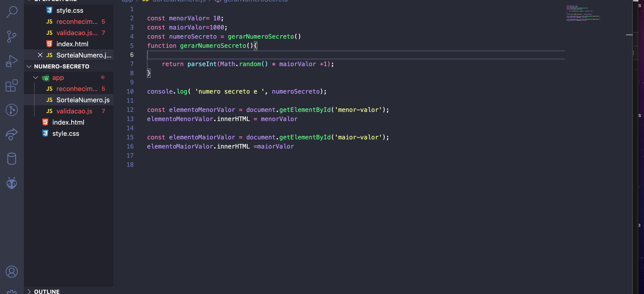Click 'maior-valor' string on line 15

click(358, 137)
